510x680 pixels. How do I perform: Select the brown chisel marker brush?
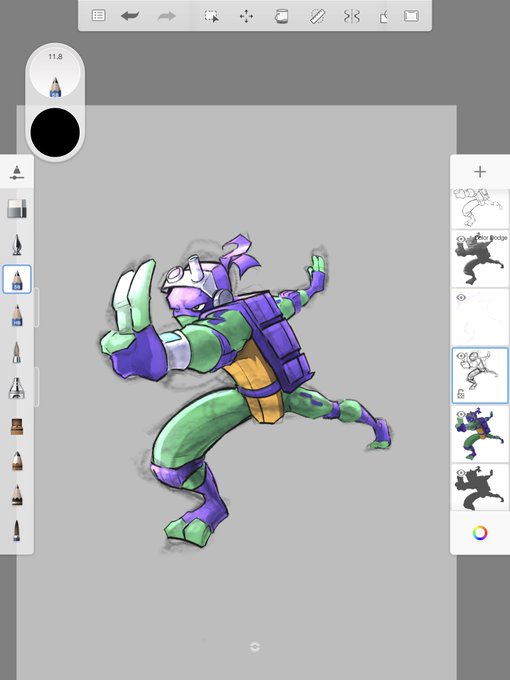[x=17, y=426]
